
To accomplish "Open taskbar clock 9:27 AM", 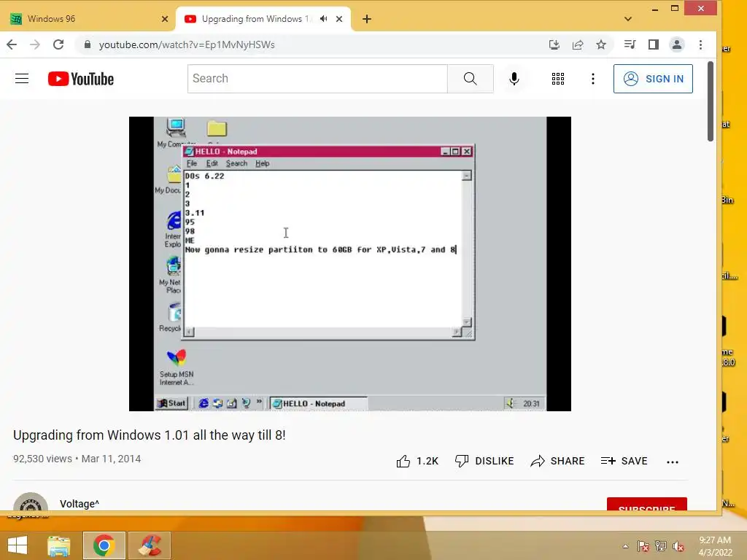I will 715,545.
